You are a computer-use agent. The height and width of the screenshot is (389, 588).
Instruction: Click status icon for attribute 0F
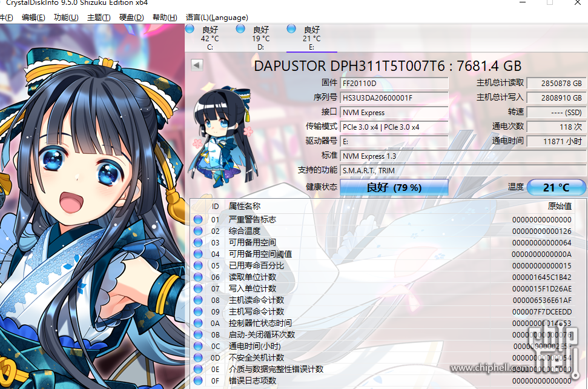198,381
